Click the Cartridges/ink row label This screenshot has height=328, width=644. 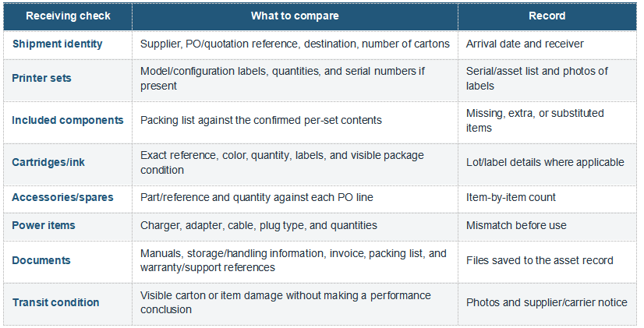click(x=48, y=162)
